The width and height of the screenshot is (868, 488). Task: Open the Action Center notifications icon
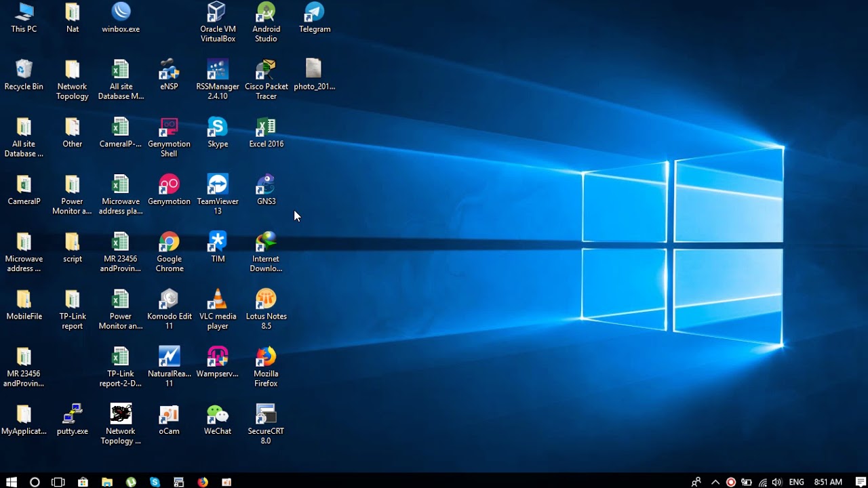[860, 482]
